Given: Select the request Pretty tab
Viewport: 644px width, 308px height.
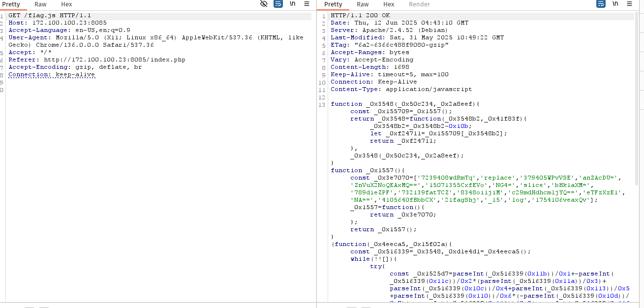Looking at the screenshot, I should coord(11,4).
